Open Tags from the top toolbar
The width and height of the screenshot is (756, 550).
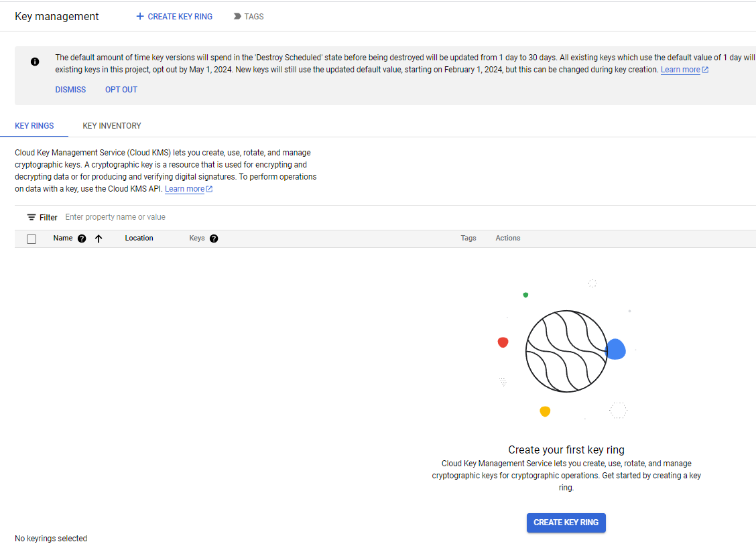249,16
